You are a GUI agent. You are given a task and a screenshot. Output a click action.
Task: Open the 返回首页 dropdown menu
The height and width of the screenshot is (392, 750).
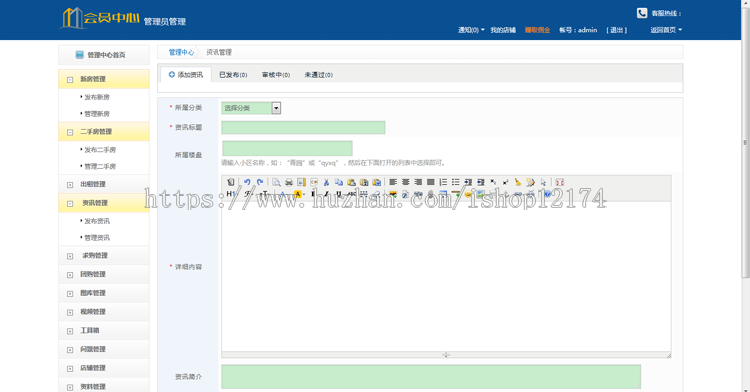click(666, 30)
